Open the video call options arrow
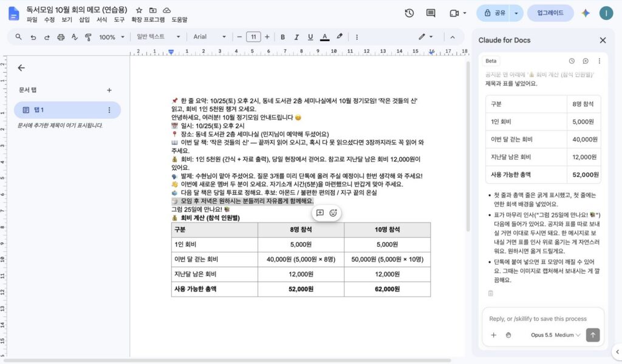Viewport: 622px width, 364px height. [465, 13]
